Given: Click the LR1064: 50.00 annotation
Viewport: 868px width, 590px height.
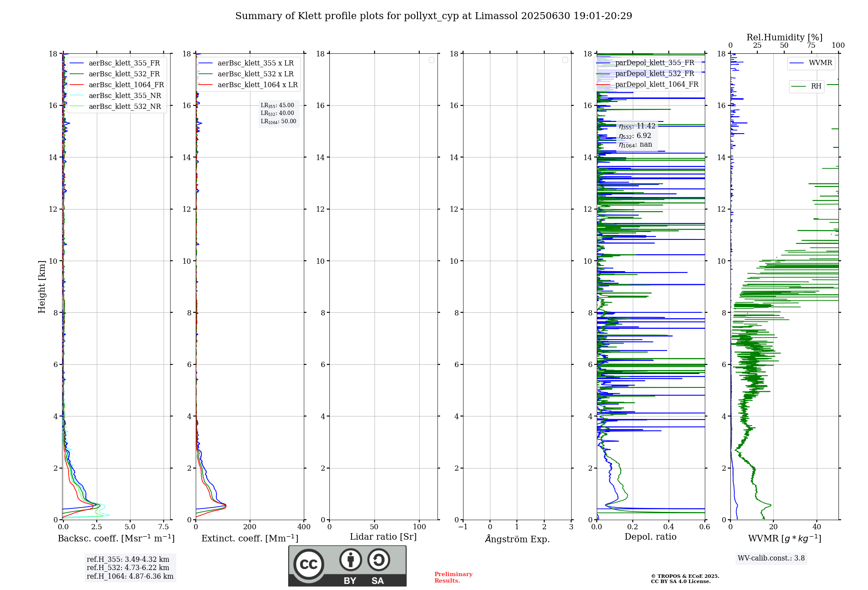Looking at the screenshot, I should coord(279,121).
